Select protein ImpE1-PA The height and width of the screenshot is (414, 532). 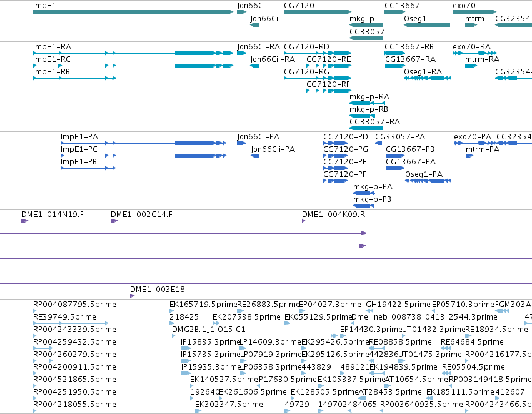(x=143, y=143)
